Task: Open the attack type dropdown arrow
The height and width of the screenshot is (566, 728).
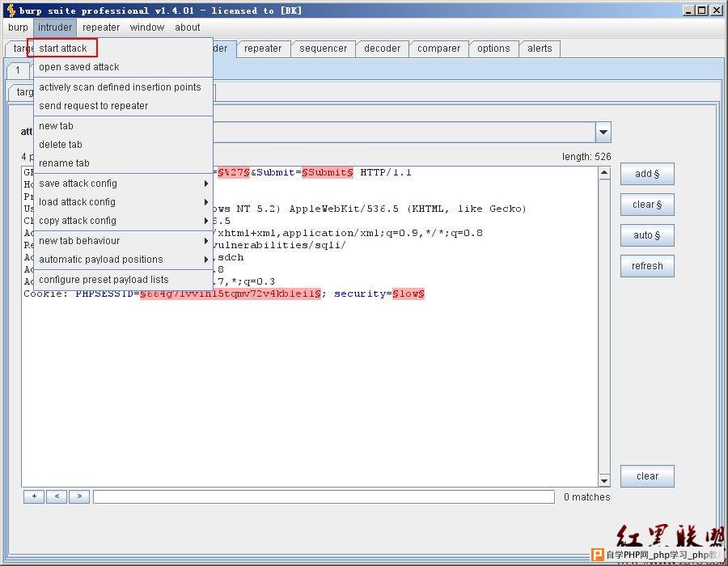Action: [x=603, y=133]
